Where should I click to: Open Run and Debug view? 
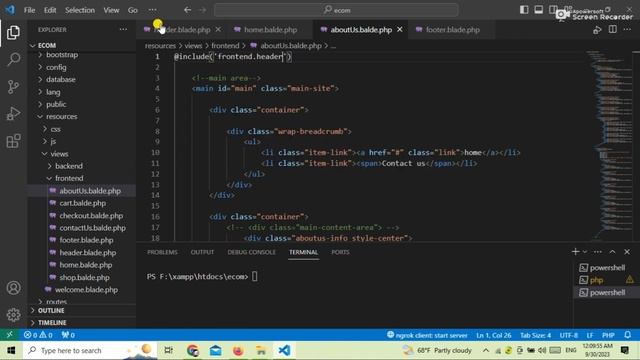(x=13, y=114)
